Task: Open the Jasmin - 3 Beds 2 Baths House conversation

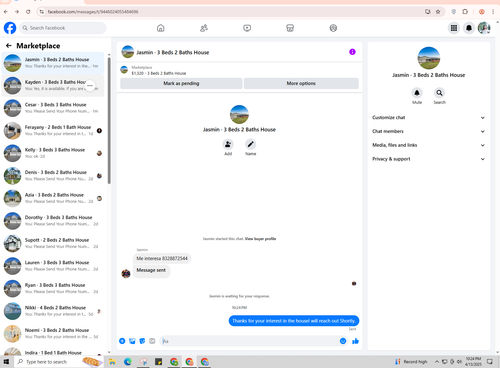Action: click(53, 63)
